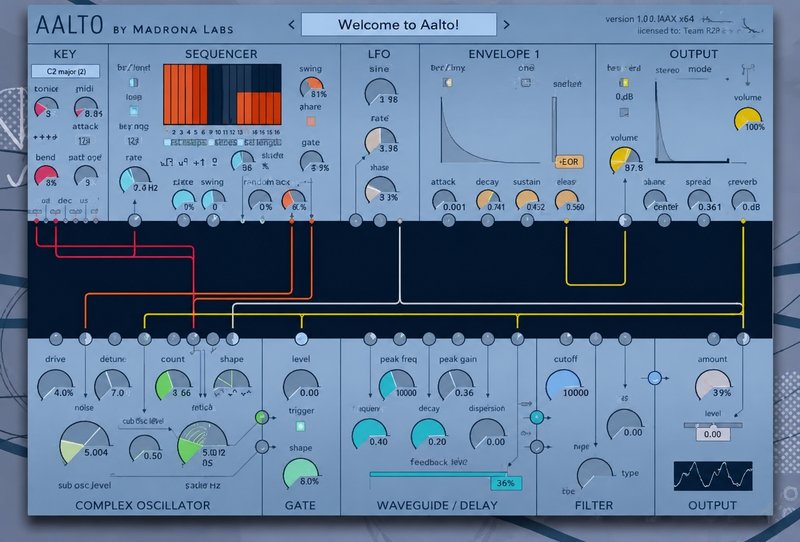
Task: Click the LFO rate knob
Action: pos(380,141)
